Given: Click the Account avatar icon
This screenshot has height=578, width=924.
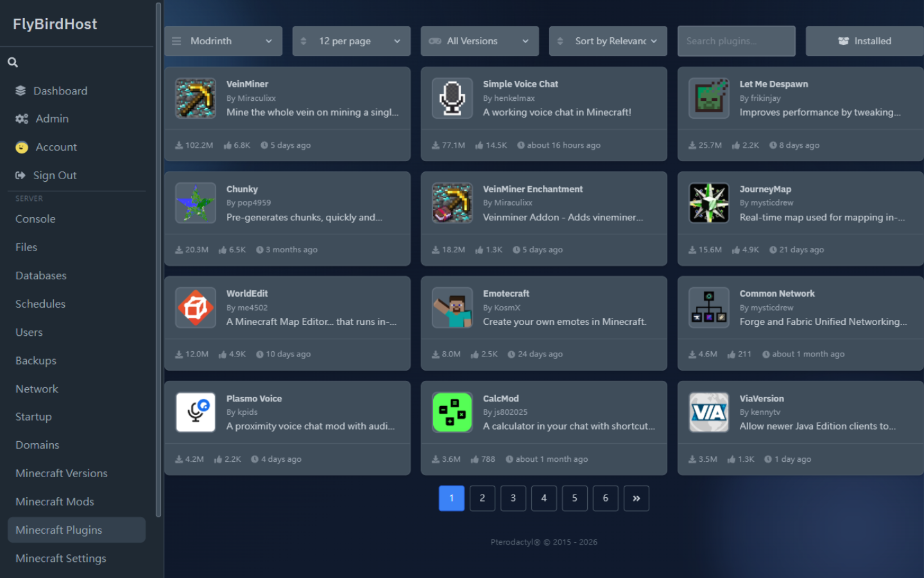Looking at the screenshot, I should (22, 147).
